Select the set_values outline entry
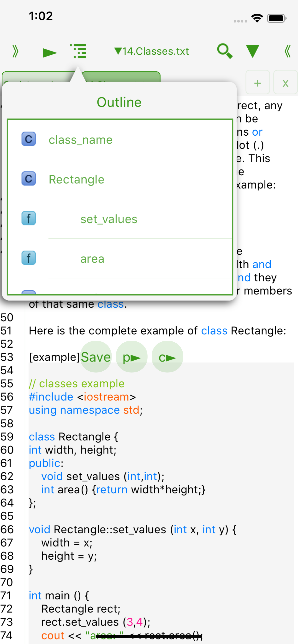The height and width of the screenshot is (644, 298). (120, 219)
